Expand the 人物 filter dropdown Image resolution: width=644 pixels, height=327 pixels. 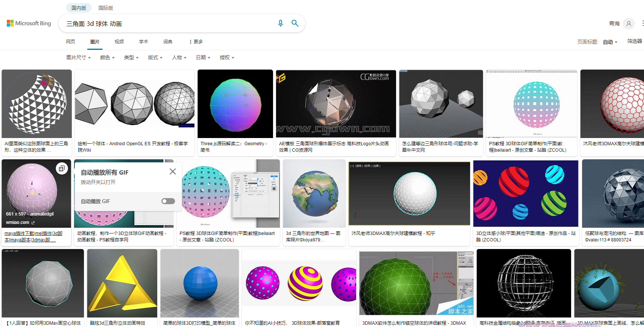point(179,57)
